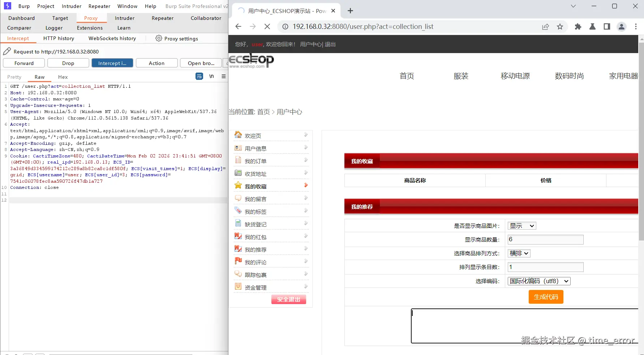Toggle non-printable character display
Viewport: 644px width, 355px height.
click(x=211, y=76)
